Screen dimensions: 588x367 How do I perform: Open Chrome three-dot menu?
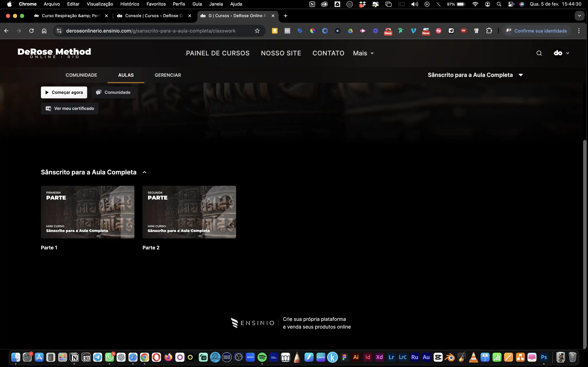579,31
